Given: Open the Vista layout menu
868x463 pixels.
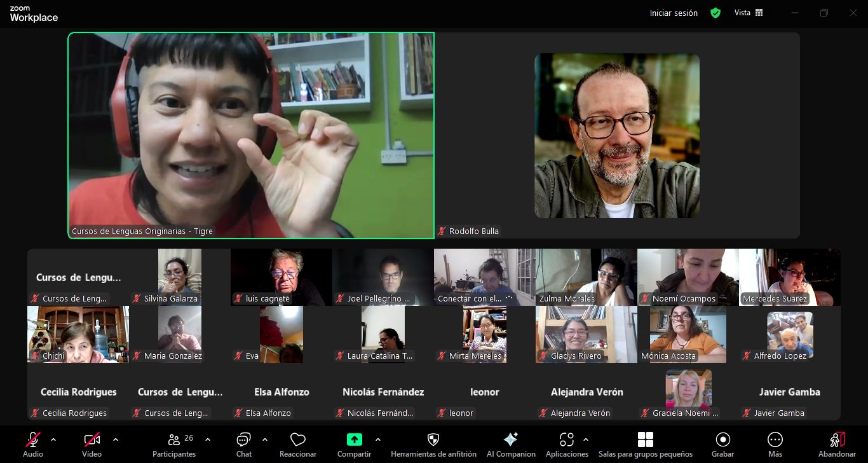Looking at the screenshot, I should click(x=749, y=13).
